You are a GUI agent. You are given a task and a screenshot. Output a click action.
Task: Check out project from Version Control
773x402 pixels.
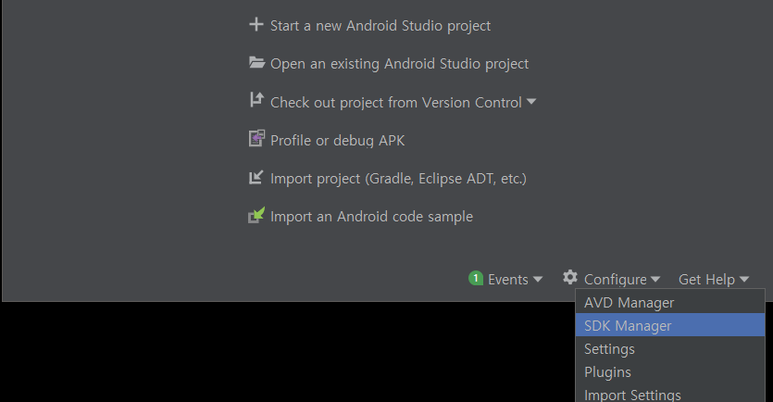click(x=396, y=102)
